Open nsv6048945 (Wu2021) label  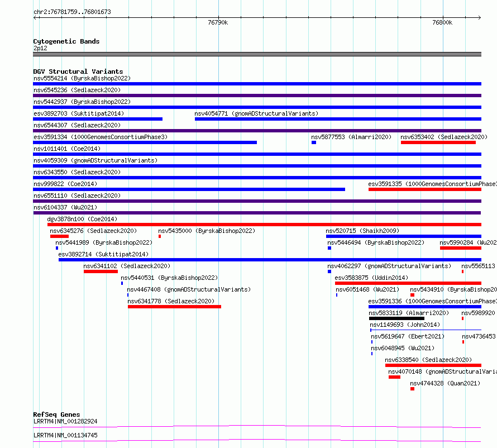point(403,348)
